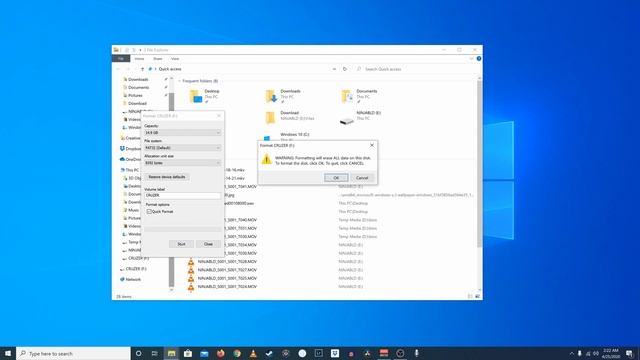Switch to details view via status bar icon
Screen dimensions: 640x360
coord(470,296)
